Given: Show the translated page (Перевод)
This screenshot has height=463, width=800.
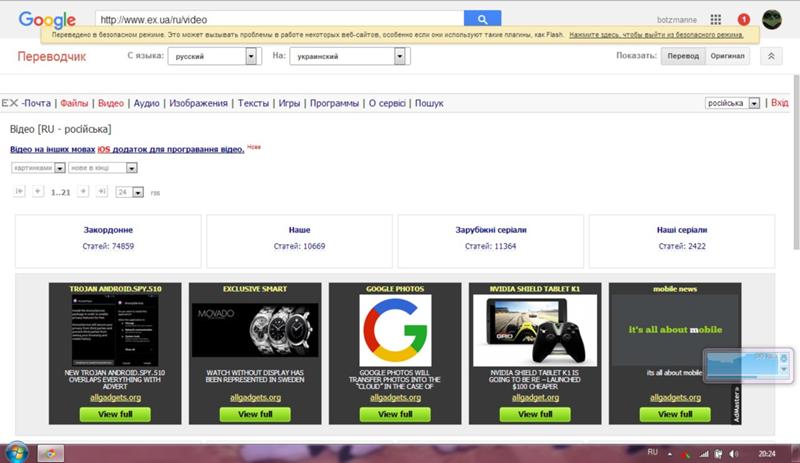Looking at the screenshot, I should 683,56.
